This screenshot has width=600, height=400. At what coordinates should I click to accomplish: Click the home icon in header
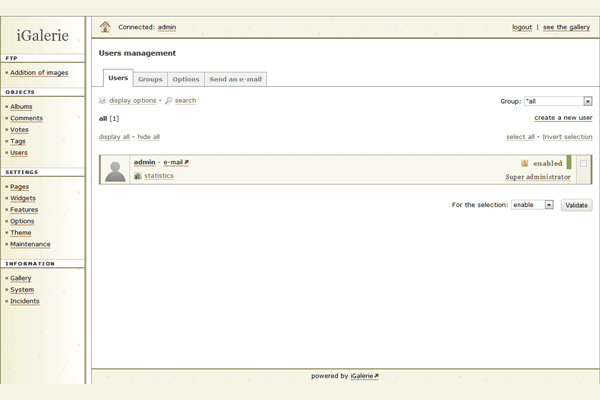[x=105, y=27]
